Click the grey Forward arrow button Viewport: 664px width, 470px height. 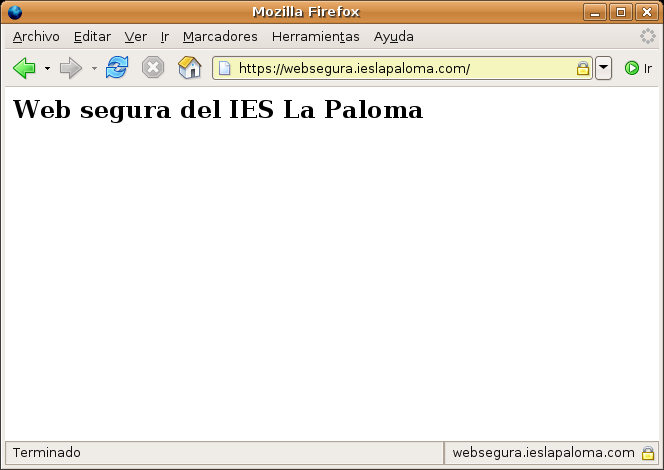pos(71,68)
